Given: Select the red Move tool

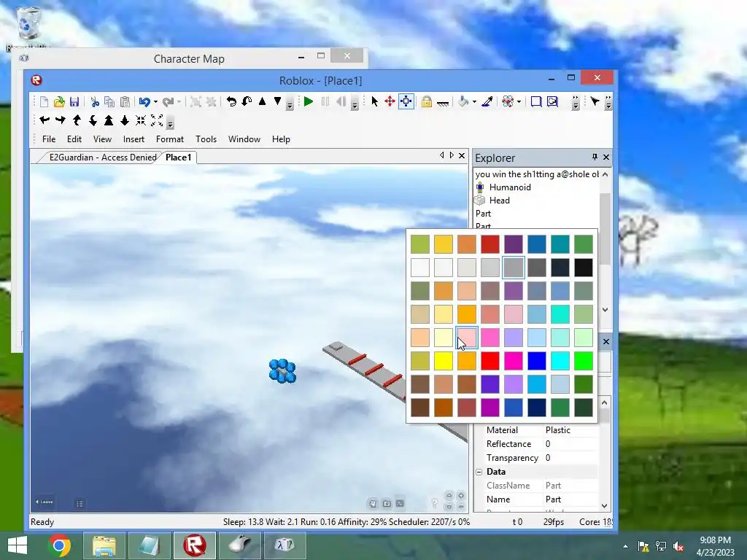Looking at the screenshot, I should pyautogui.click(x=390, y=101).
